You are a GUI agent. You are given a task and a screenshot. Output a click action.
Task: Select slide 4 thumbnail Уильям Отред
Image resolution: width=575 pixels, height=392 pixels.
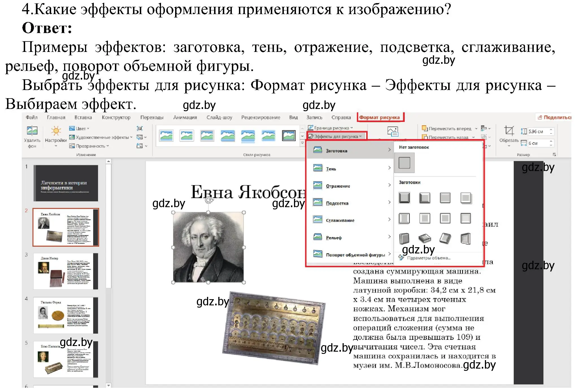(66, 315)
